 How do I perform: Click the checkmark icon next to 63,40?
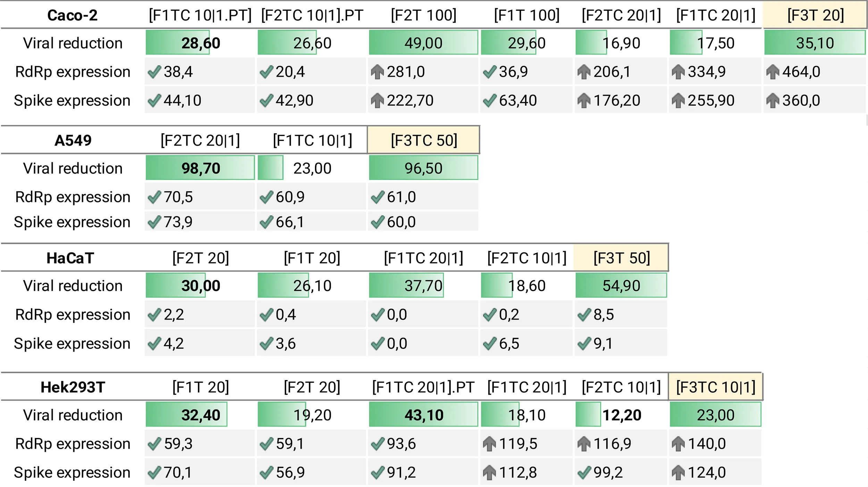[x=490, y=101]
